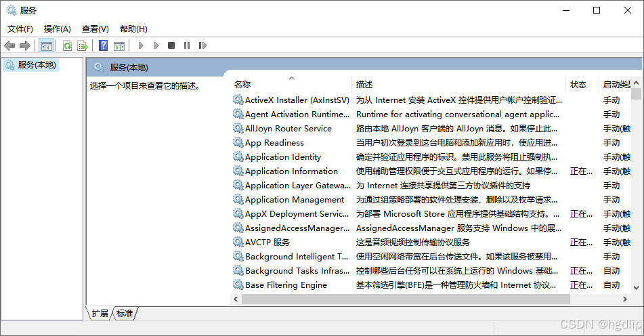Click the Export List toolbar icon

point(83,45)
